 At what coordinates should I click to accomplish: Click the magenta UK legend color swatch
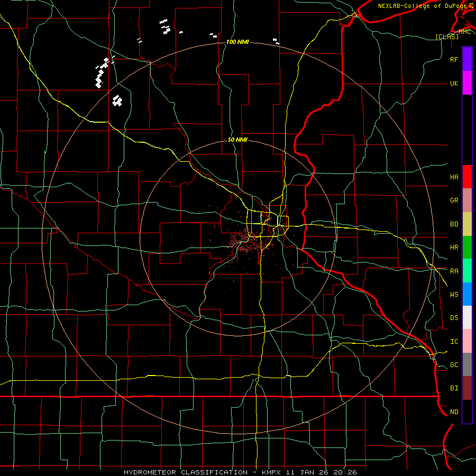click(467, 83)
